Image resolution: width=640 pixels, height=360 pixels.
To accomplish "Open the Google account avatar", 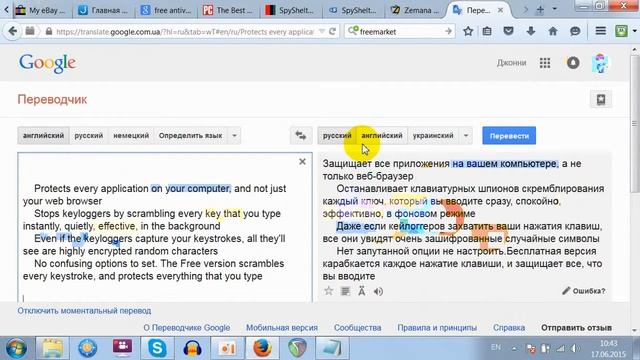I will tap(600, 63).
